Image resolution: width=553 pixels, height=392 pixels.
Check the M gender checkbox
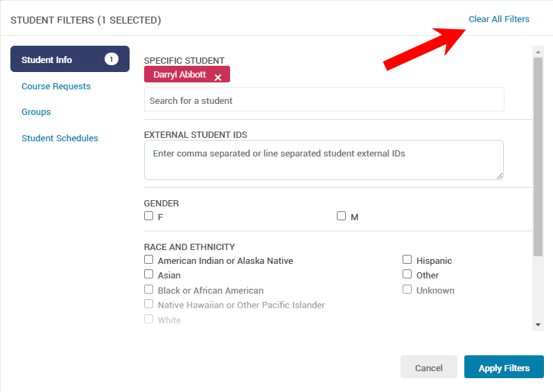click(x=341, y=216)
